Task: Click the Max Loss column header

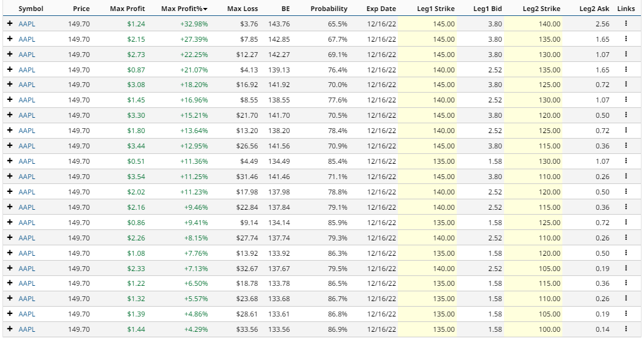Action: tap(242, 9)
